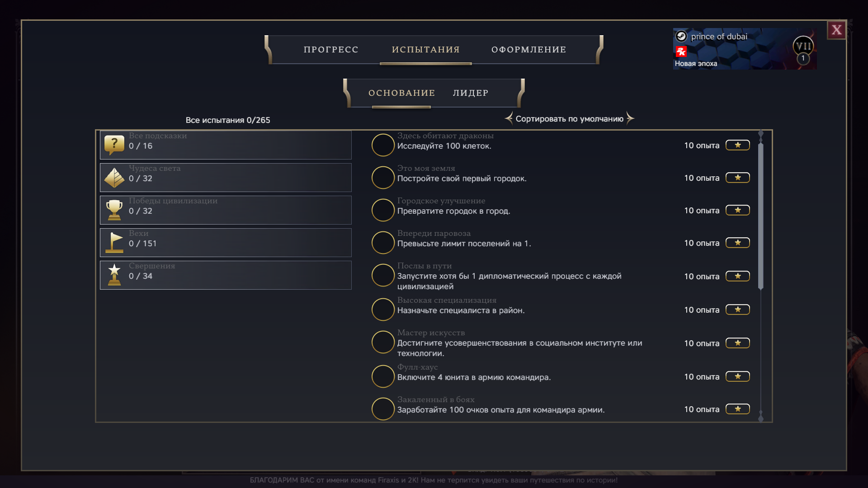Screen dimensions: 868x488
Task: Open the ЛИДЕР sub-tab
Action: pos(471,93)
